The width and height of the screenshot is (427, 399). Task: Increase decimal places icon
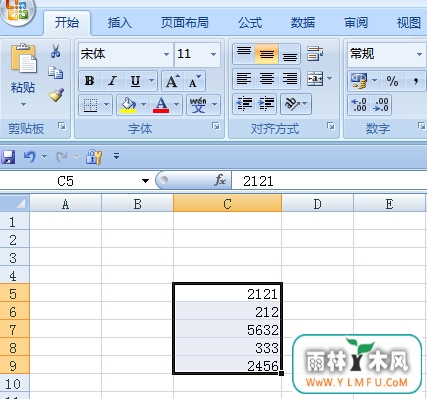pos(359,105)
